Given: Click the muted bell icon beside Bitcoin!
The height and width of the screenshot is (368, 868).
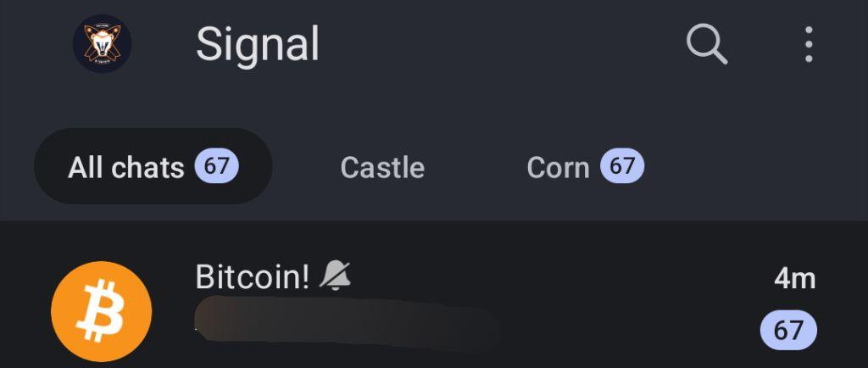Looking at the screenshot, I should [x=335, y=276].
